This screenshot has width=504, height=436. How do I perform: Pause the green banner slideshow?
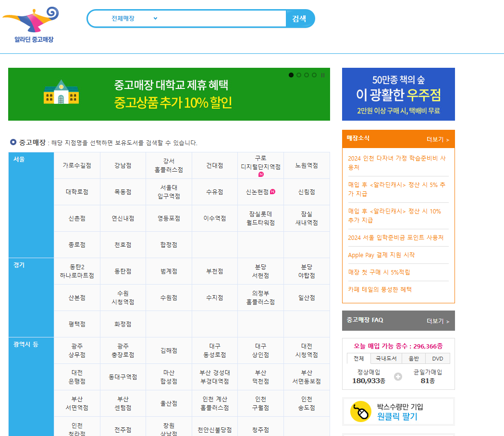323,75
